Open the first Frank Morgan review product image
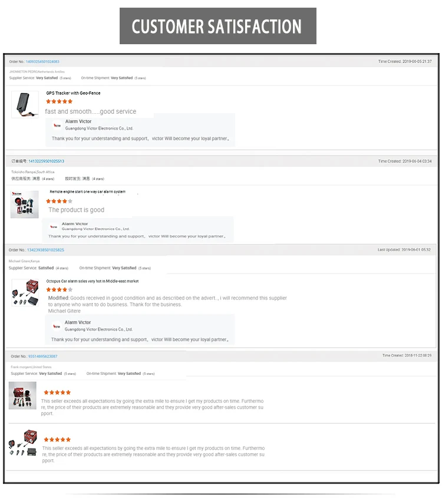Viewport: 442px width, 504px height. (x=22, y=396)
